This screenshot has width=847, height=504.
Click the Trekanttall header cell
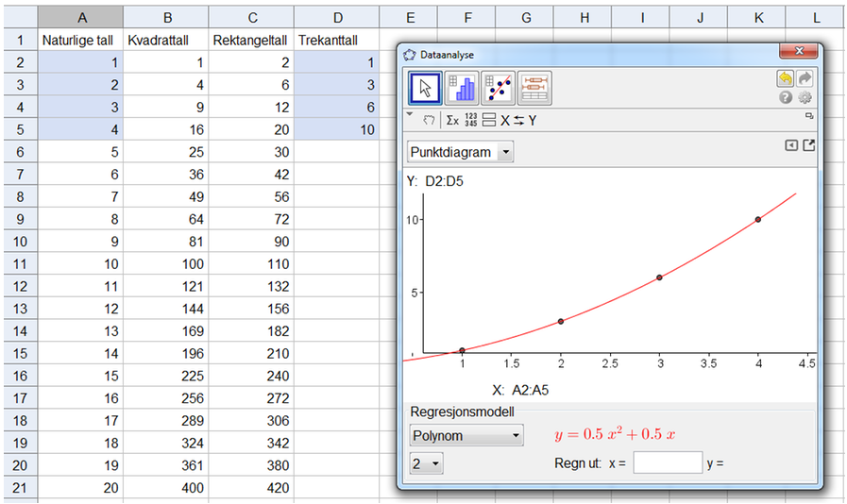[335, 40]
